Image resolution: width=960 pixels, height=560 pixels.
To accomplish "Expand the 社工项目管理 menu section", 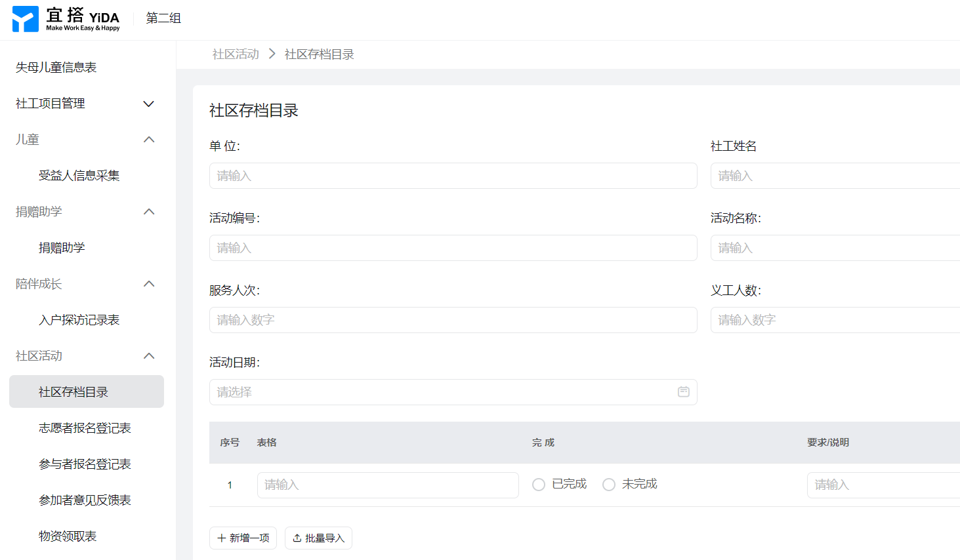I will point(149,104).
